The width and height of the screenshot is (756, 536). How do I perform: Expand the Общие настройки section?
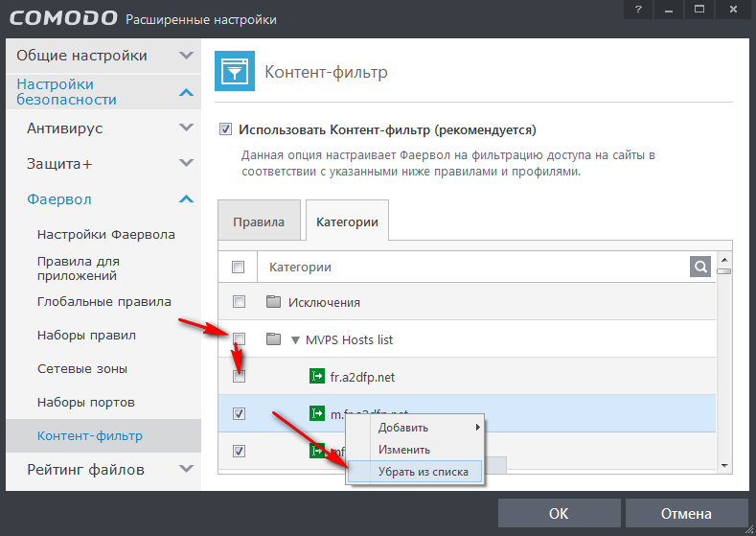(x=186, y=56)
